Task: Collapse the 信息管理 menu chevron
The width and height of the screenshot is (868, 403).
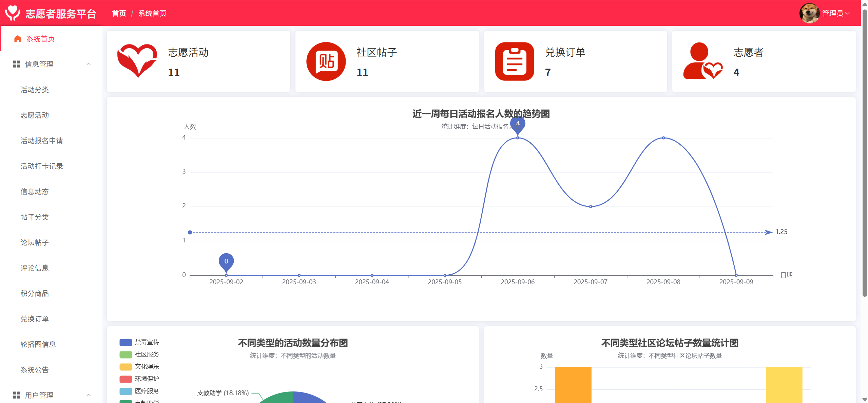Action: coord(89,64)
